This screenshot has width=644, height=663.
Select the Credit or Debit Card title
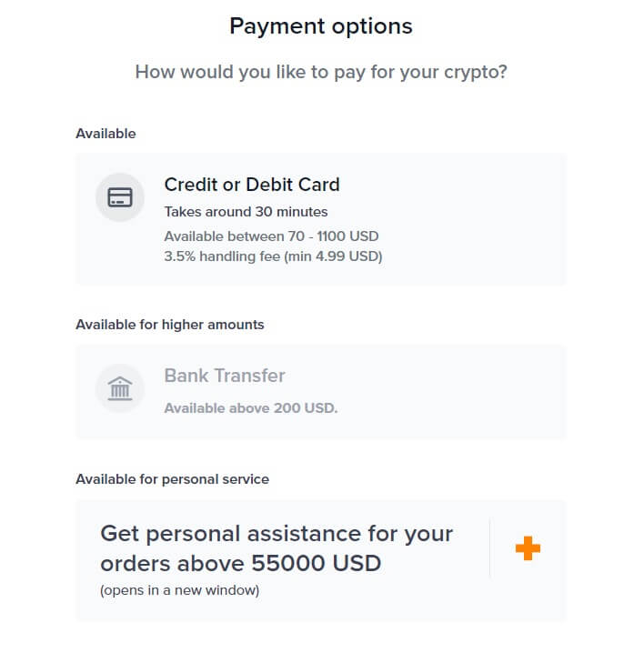point(252,185)
